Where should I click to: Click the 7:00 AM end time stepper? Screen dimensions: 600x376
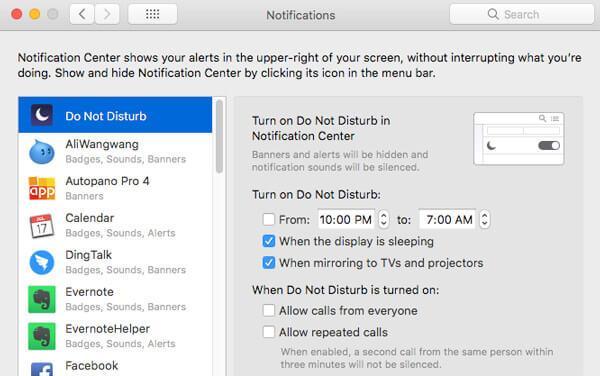coord(484,220)
